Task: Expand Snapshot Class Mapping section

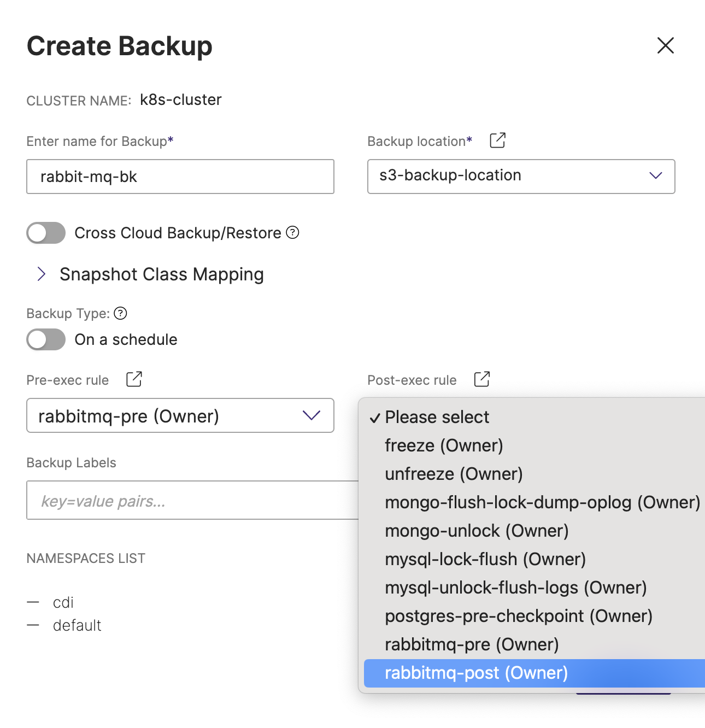Action: [x=42, y=274]
